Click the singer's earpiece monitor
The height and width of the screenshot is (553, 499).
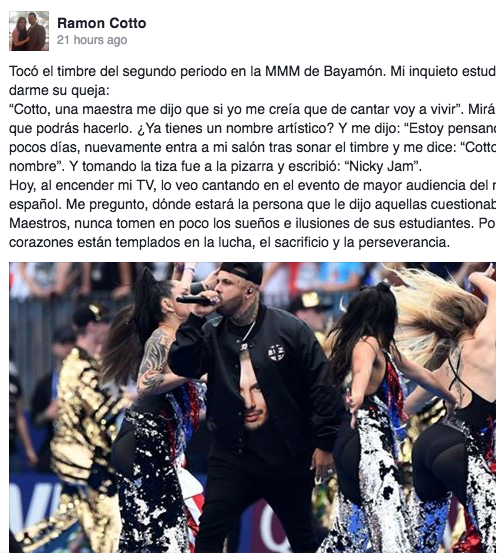pos(250,292)
